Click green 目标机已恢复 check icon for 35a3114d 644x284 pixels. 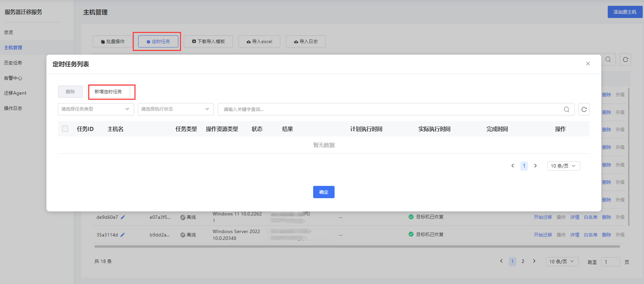click(x=411, y=234)
